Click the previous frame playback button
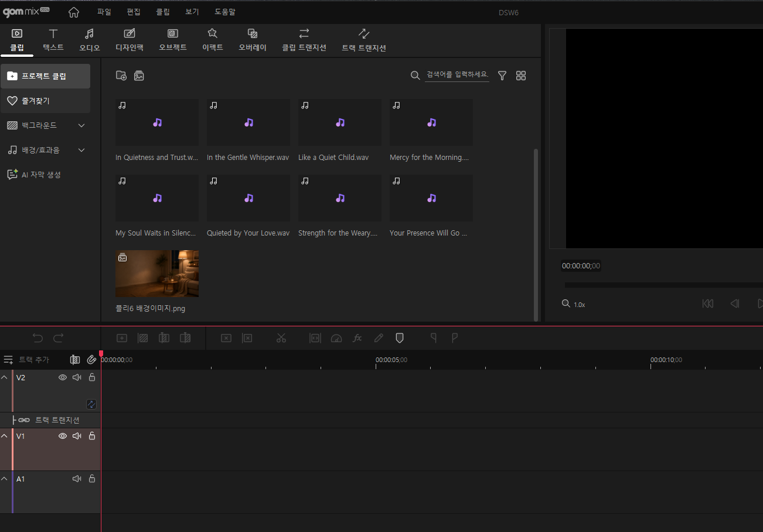Screen dimensions: 763x532 735,303
